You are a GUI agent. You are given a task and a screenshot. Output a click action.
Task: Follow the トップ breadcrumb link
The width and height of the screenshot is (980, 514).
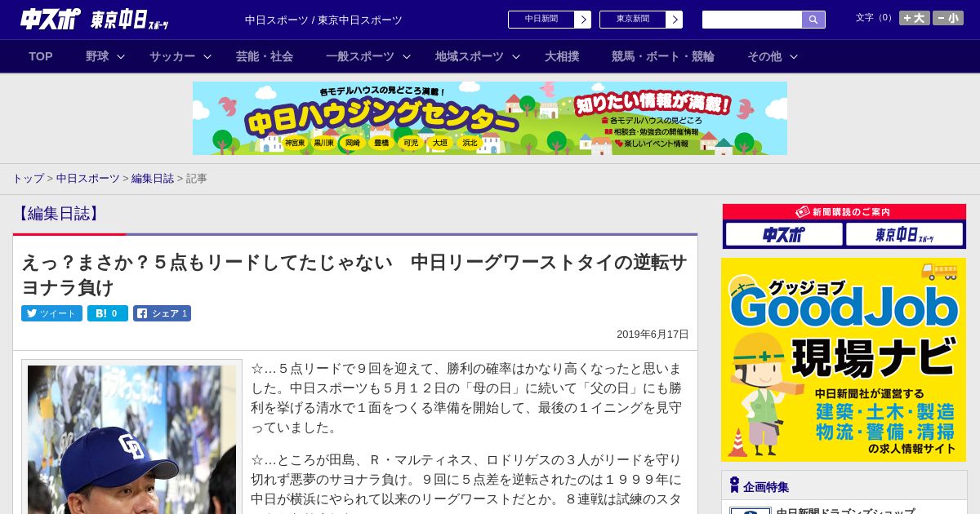coord(28,178)
